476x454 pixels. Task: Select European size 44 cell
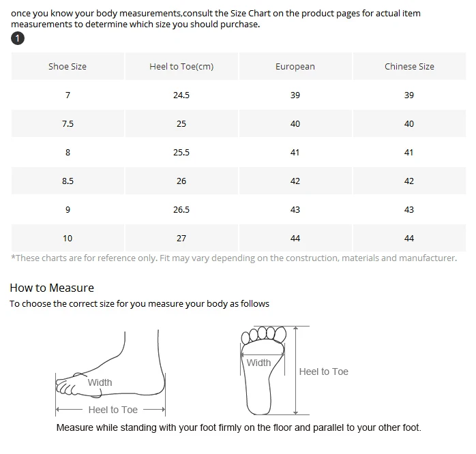[x=295, y=238]
